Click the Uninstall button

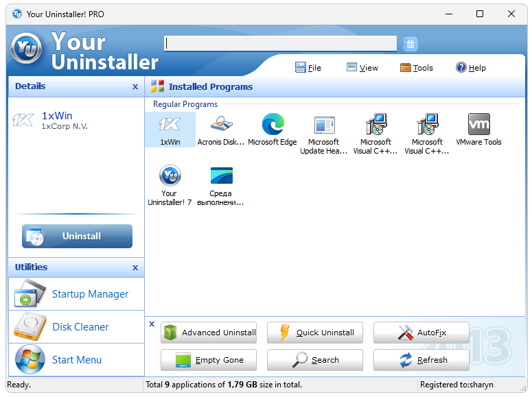[x=78, y=236]
